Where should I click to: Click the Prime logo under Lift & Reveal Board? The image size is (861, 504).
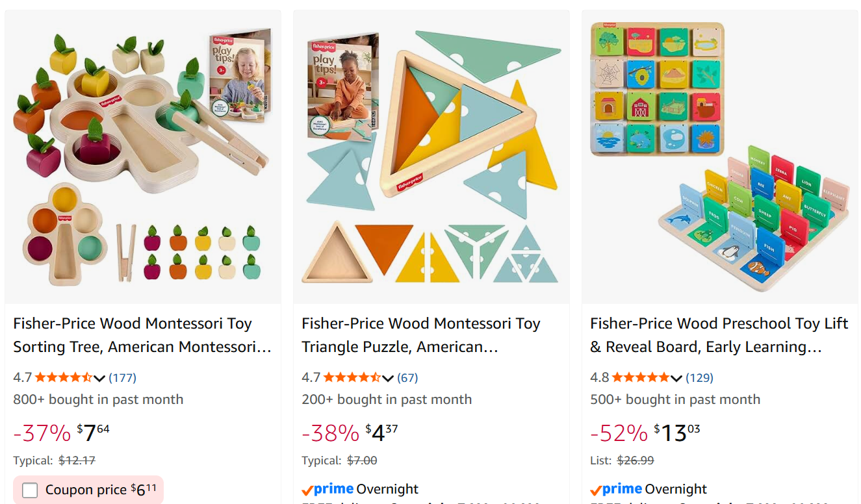(616, 489)
